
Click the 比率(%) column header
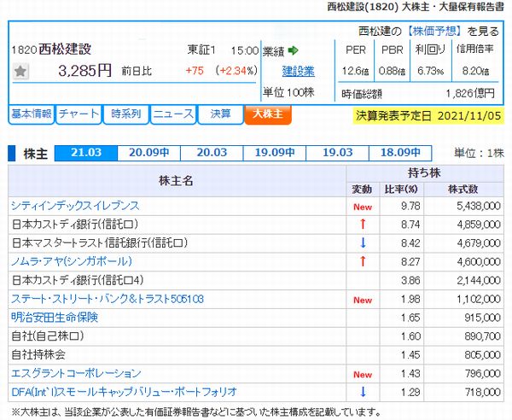coord(401,190)
